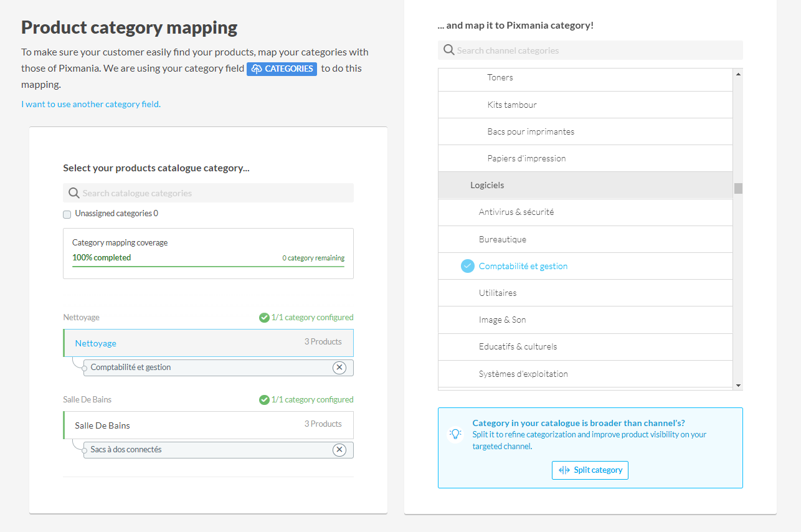The image size is (801, 532).
Task: Click the green check for Salle De Bains status
Action: tap(264, 400)
